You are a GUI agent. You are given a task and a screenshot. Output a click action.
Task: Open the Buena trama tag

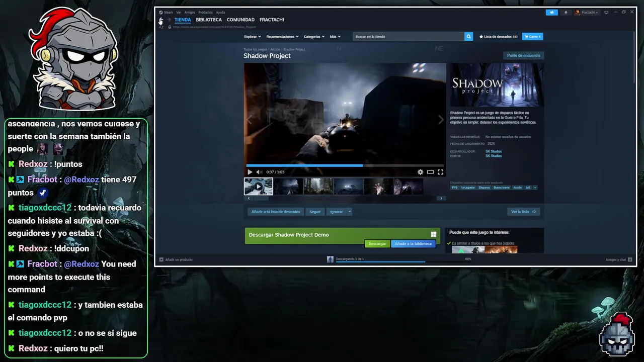tap(501, 188)
